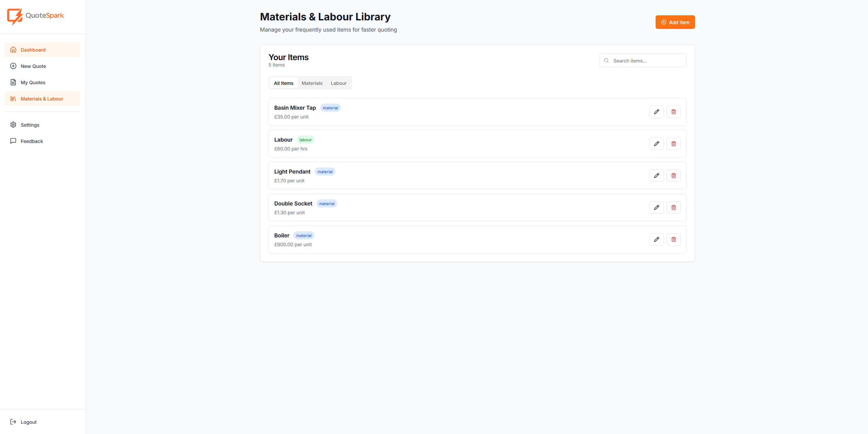
Task: Switch to the Materials tab
Action: 312,83
